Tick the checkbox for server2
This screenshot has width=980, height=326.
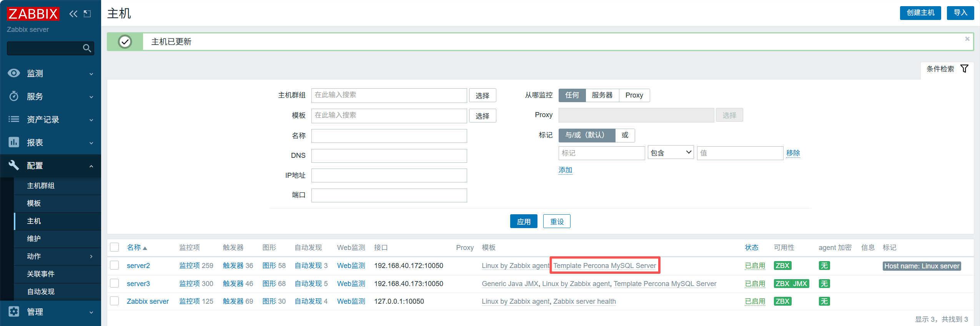click(x=115, y=265)
